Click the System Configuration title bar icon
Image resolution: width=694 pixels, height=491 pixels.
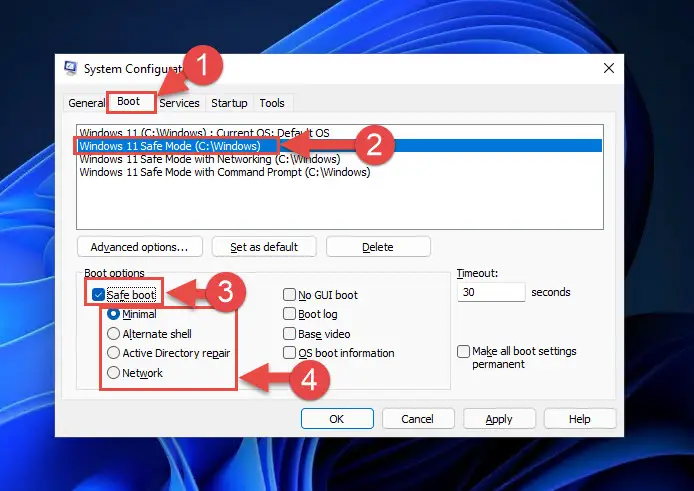tap(71, 68)
